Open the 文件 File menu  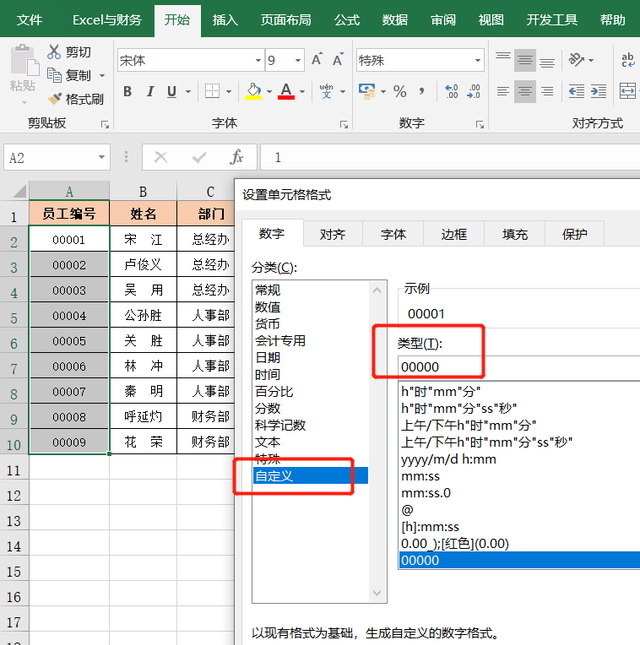(30, 20)
